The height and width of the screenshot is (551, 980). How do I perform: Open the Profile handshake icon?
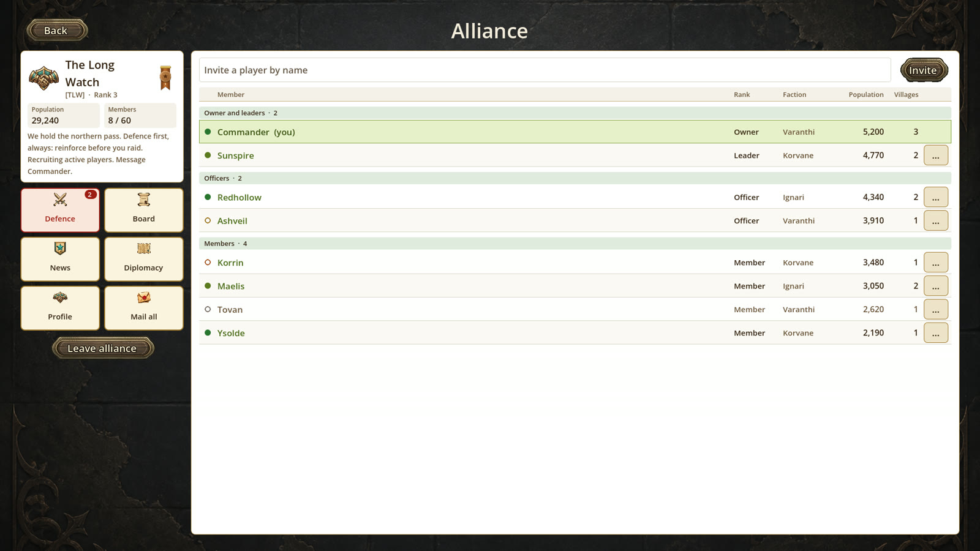[60, 298]
